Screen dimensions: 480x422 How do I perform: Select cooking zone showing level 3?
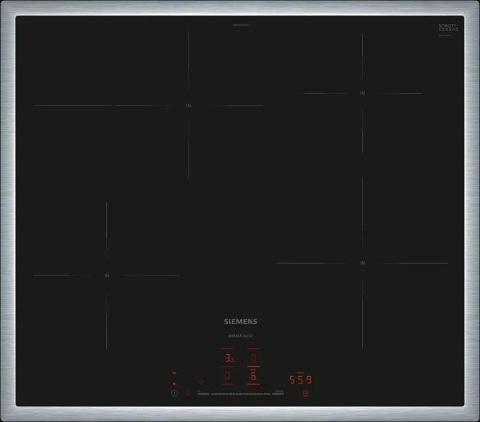coord(228,358)
